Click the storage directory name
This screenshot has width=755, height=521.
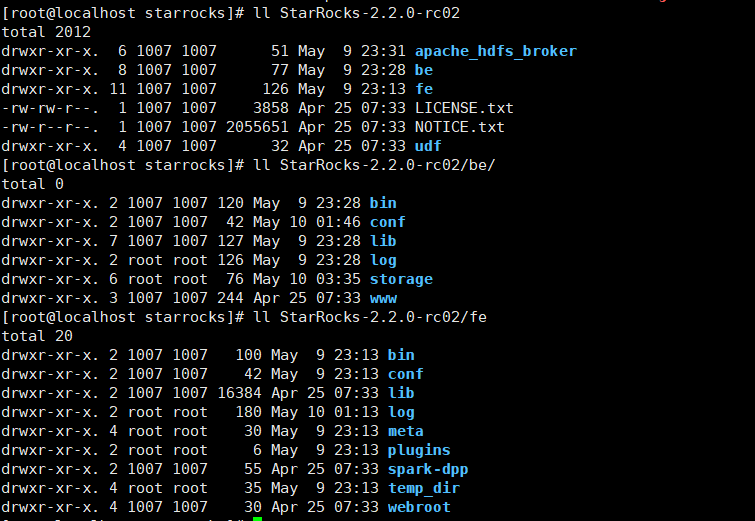[x=401, y=279]
